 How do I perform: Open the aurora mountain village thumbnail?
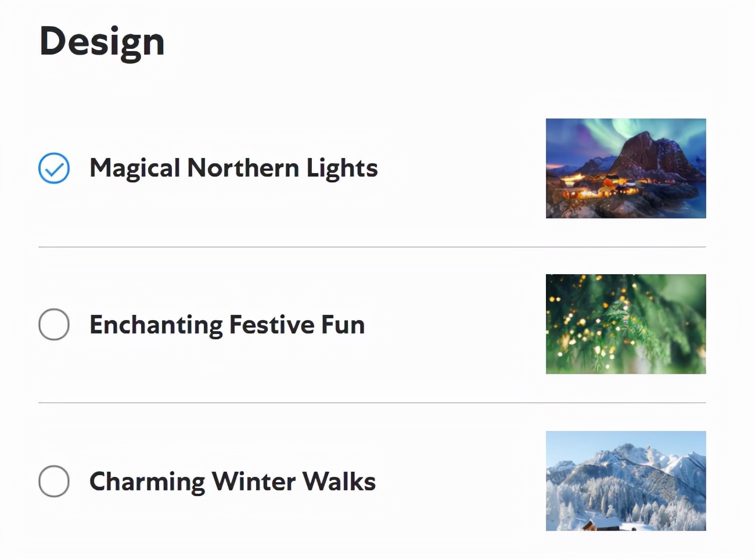[x=625, y=168]
